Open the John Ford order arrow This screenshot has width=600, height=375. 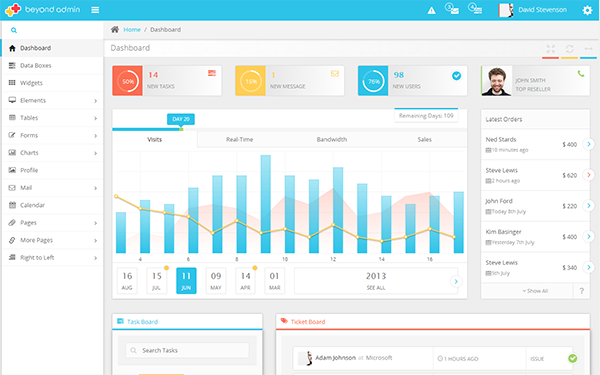click(589, 205)
